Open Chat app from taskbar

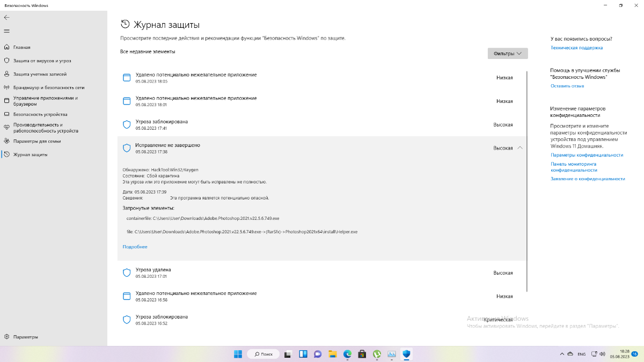(318, 354)
